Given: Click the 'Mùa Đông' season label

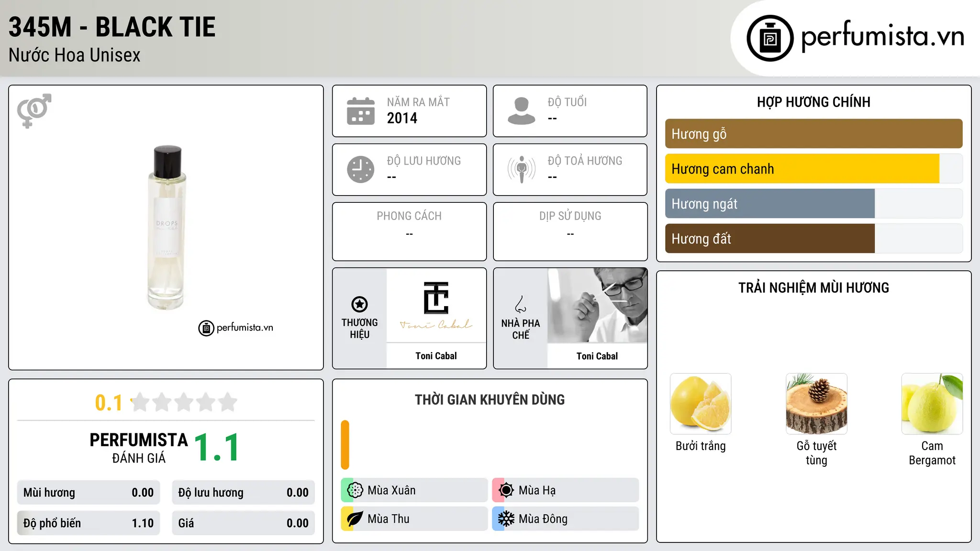Looking at the screenshot, I should [543, 519].
